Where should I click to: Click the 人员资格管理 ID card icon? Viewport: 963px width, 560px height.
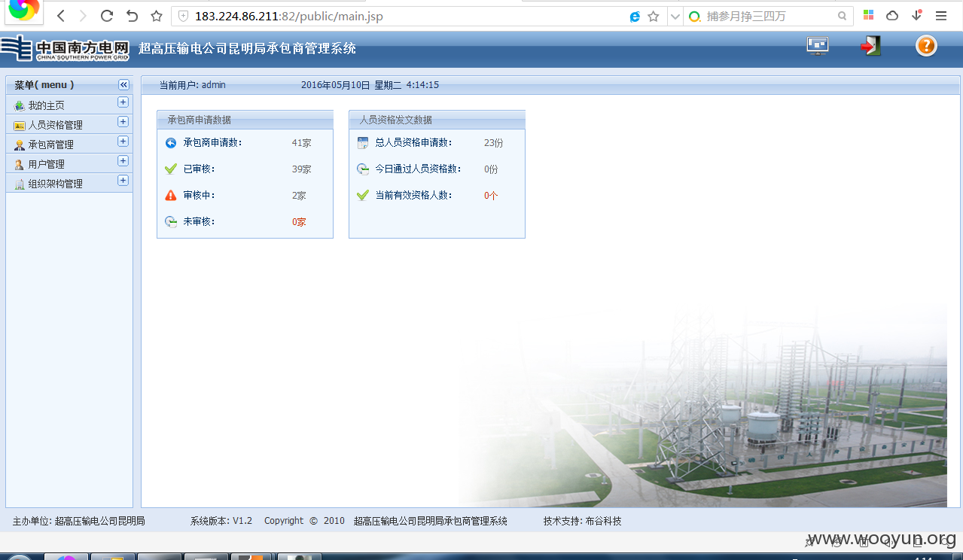(x=20, y=125)
